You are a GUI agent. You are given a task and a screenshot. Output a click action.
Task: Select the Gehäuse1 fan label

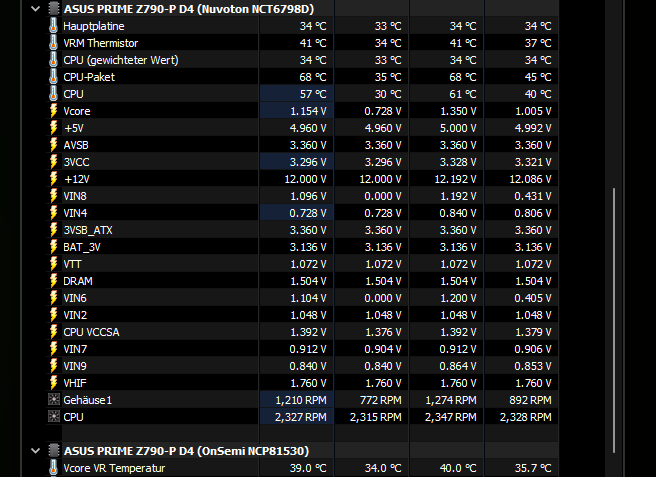click(88, 400)
